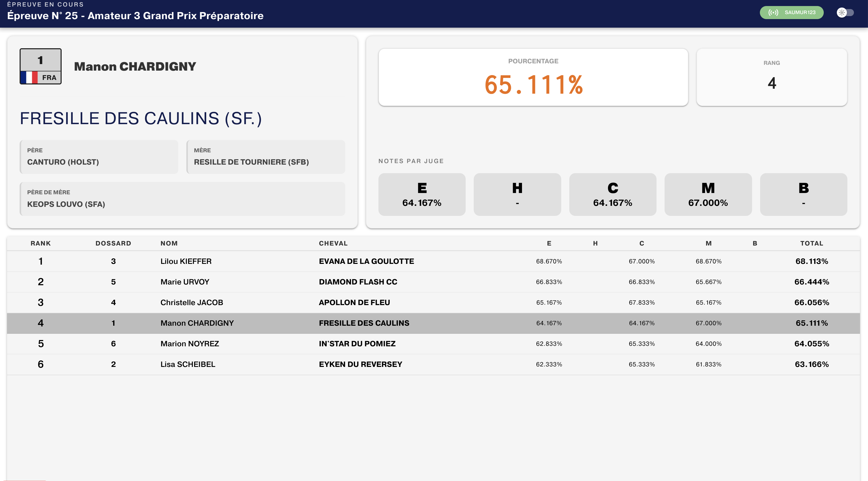
Task: Click the French flag icon
Action: point(29,77)
